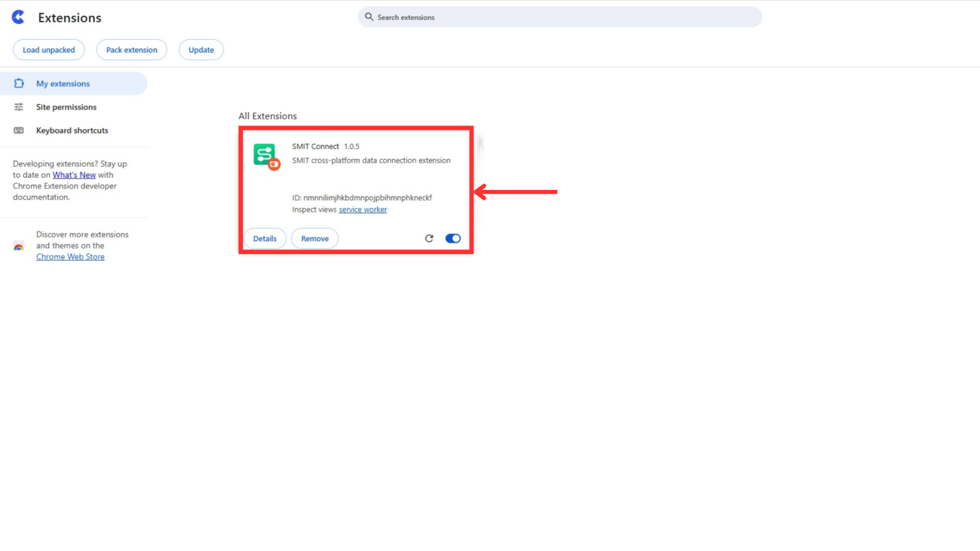Click the browser logo beside Extensions title

coord(18,17)
